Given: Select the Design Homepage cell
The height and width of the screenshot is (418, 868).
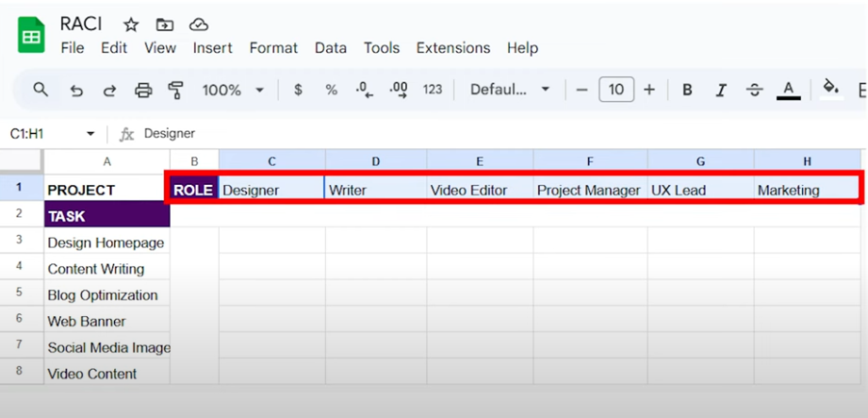Looking at the screenshot, I should [x=106, y=242].
